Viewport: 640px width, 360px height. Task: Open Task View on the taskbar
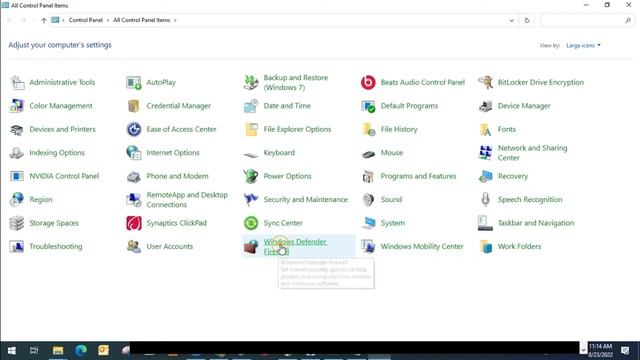tap(34, 351)
